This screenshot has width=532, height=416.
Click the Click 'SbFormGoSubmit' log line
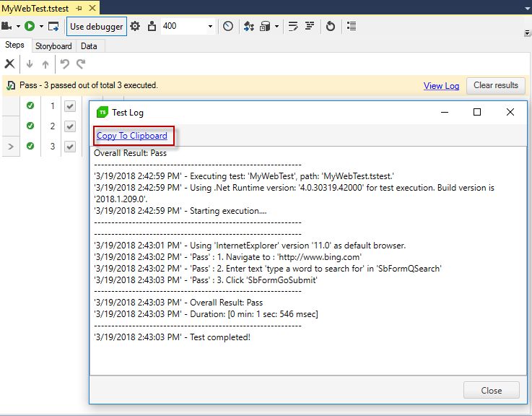click(x=206, y=280)
